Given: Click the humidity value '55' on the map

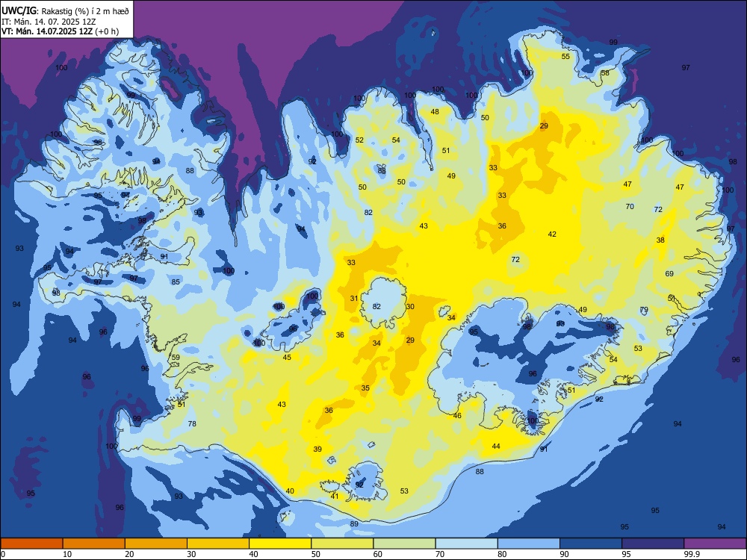Looking at the screenshot, I should click(x=565, y=56).
